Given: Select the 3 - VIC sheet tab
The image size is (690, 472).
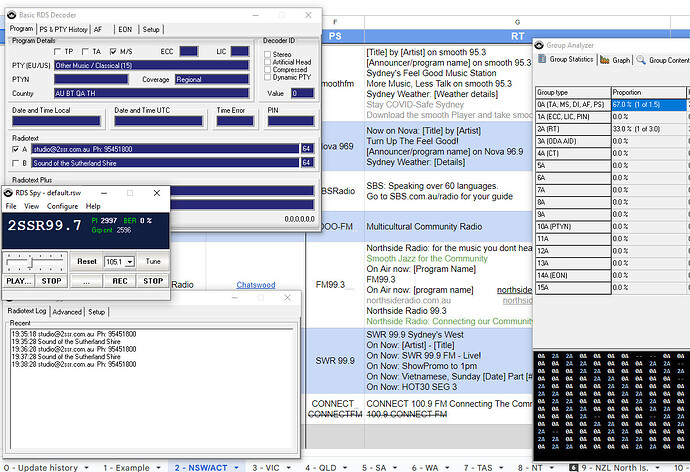Looking at the screenshot, I should pyautogui.click(x=266, y=466).
